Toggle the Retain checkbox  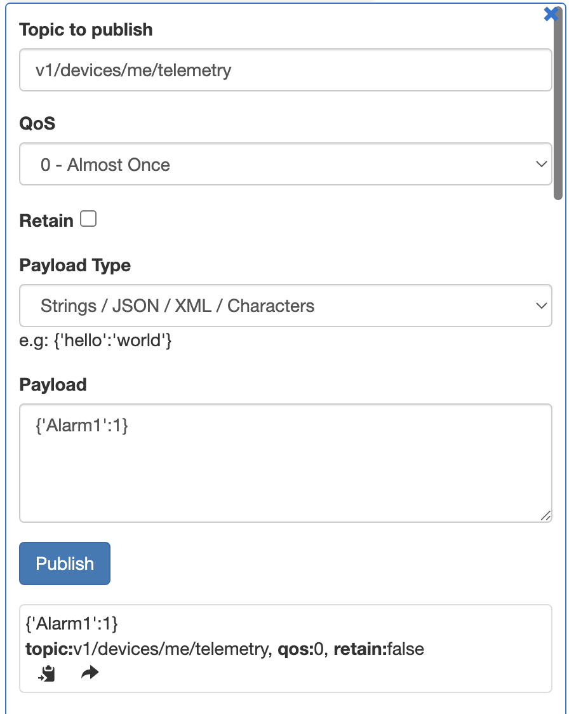pyautogui.click(x=88, y=219)
